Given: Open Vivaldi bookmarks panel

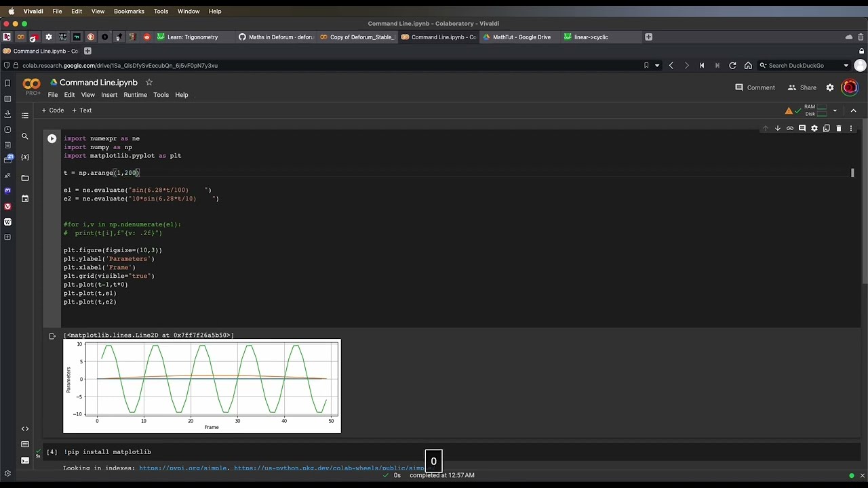Looking at the screenshot, I should (x=7, y=83).
